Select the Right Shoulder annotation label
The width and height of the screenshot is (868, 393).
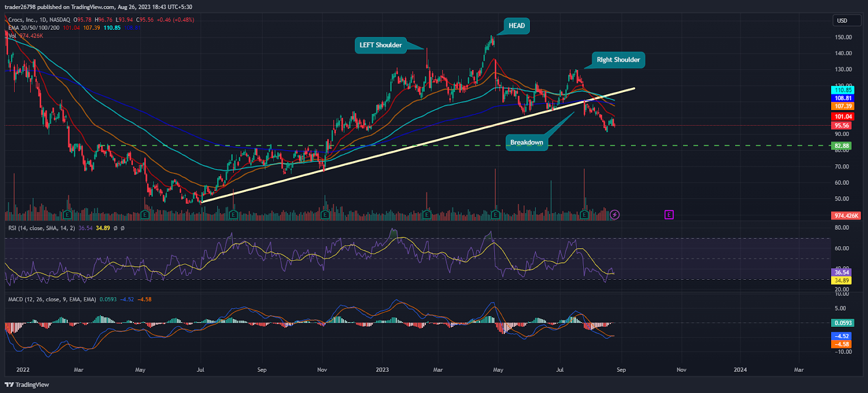618,60
